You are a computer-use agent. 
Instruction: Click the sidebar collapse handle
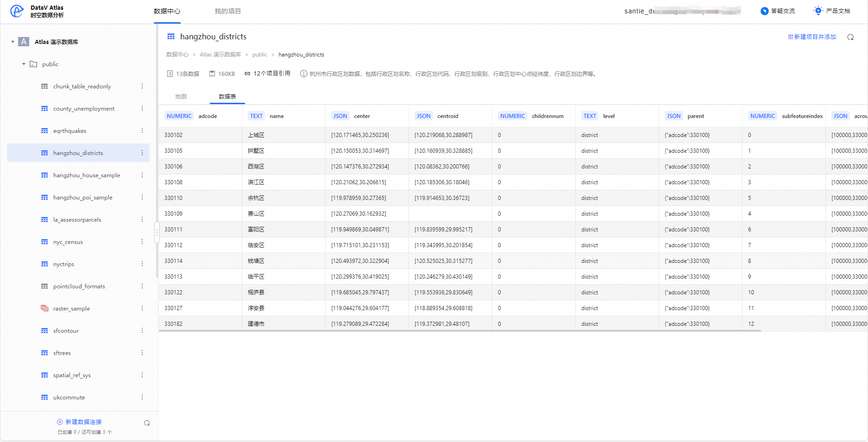157,232
